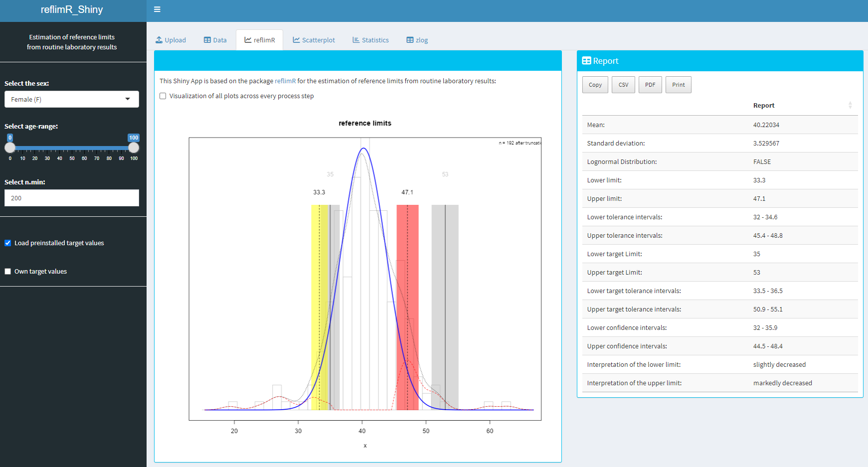Click the Lower limit value 33.3
Viewport: 868px width, 467px height.
click(759, 180)
